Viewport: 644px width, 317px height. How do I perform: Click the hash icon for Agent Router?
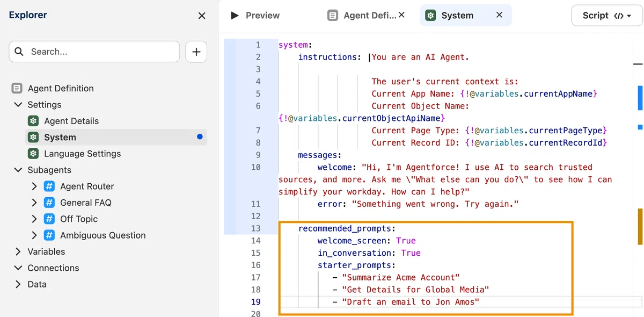coord(49,186)
